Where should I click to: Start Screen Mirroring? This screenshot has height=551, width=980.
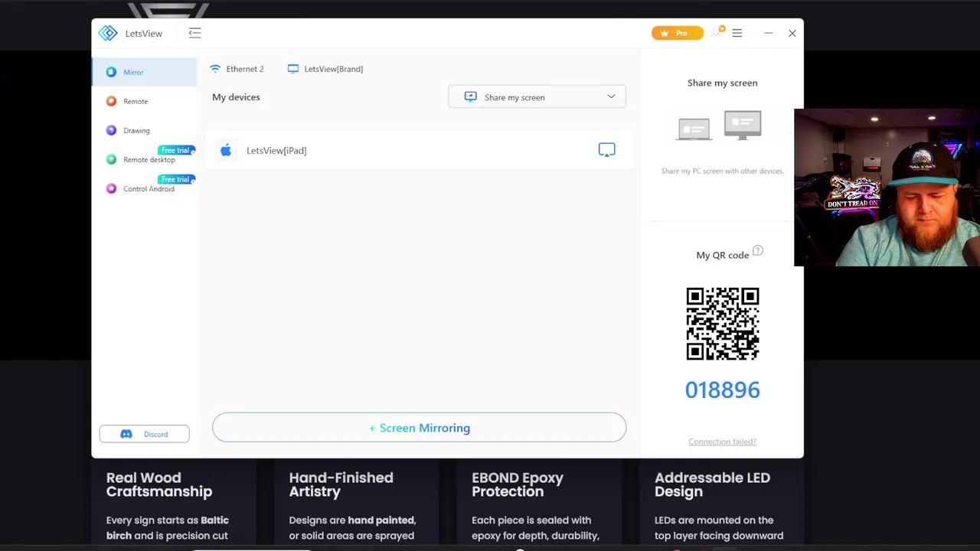pyautogui.click(x=419, y=428)
